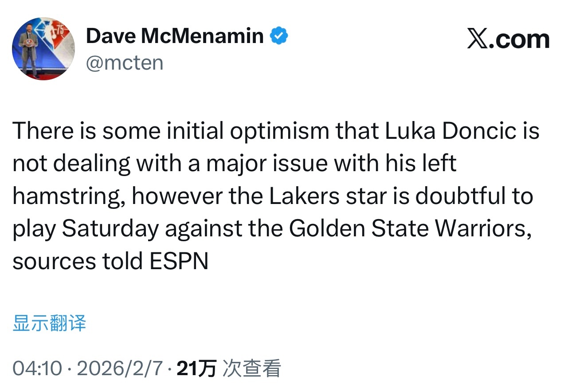
Task: Click the 21万 view count number
Action: [196, 368]
